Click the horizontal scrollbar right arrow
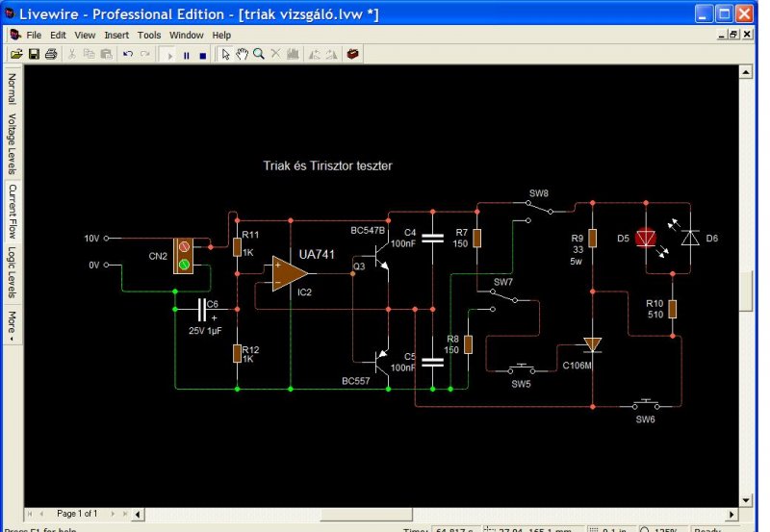 pos(731,515)
